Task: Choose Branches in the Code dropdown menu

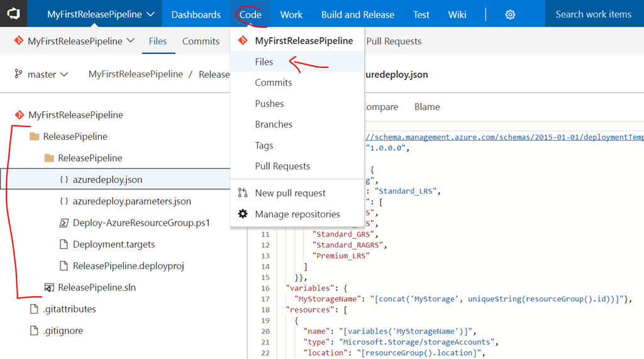Action: tap(274, 124)
